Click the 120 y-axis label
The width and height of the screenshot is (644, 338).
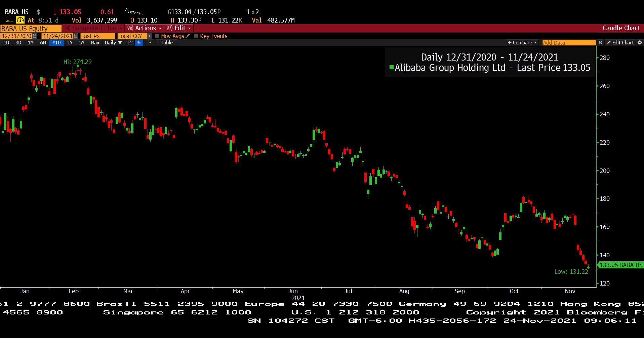[605, 284]
